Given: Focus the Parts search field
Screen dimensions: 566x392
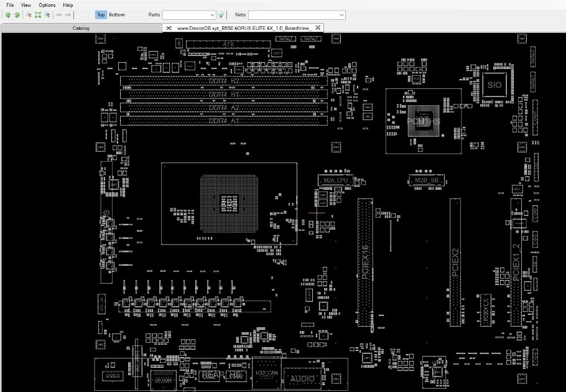Looking at the screenshot, I should coord(186,15).
